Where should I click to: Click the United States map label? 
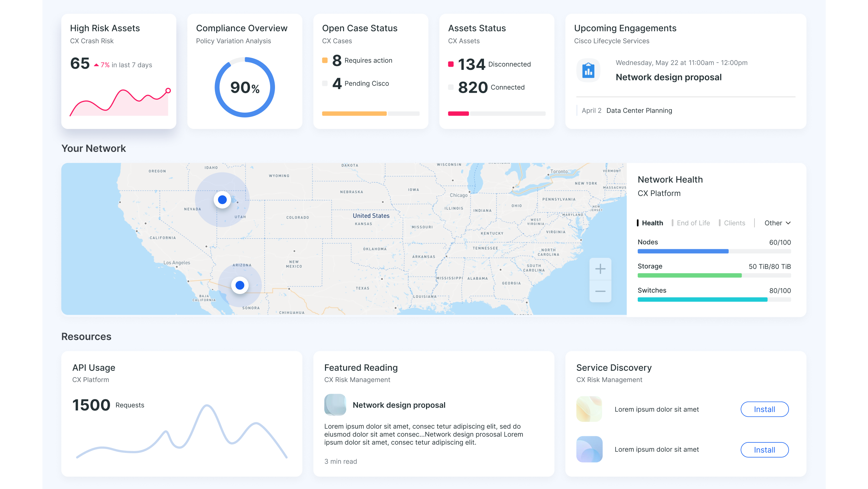coord(371,215)
